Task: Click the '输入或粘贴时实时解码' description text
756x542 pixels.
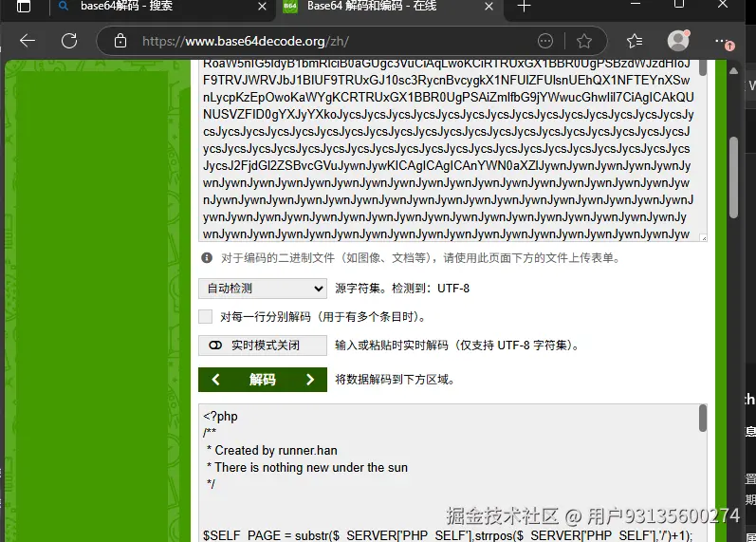Action: 456,346
